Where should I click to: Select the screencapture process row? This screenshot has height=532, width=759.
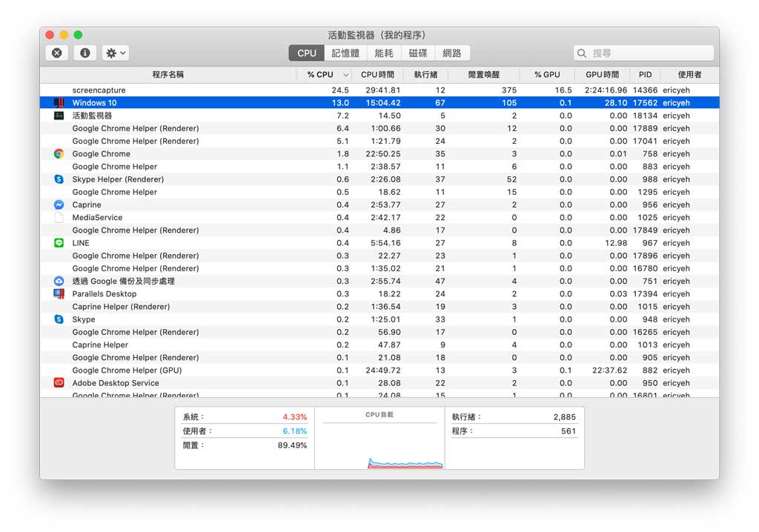click(x=379, y=90)
